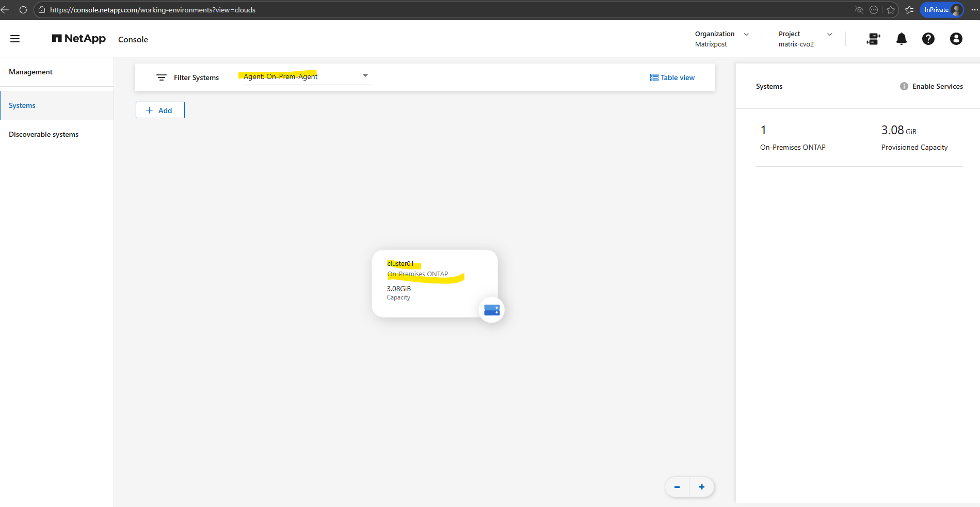Open the agents connector icon in header
The width and height of the screenshot is (980, 507).
[x=873, y=39]
